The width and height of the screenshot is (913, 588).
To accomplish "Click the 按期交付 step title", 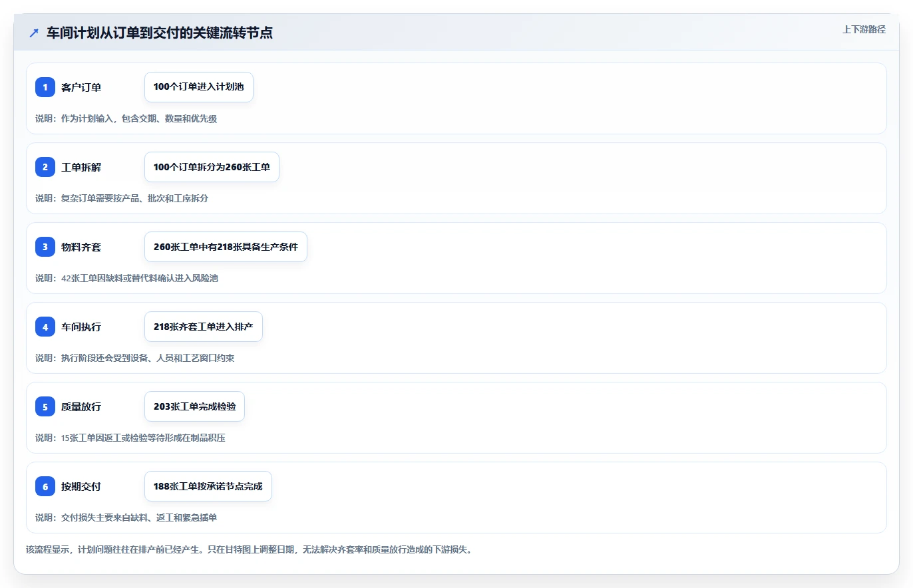I will pos(81,486).
